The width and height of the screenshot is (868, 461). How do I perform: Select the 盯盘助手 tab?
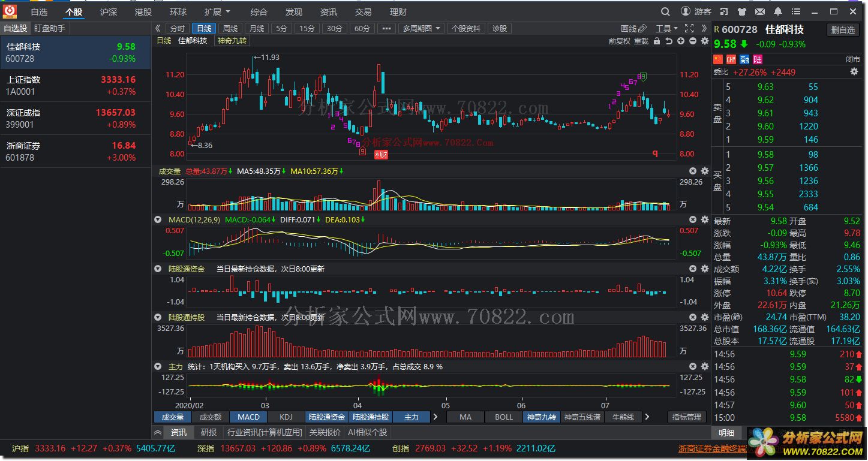point(50,28)
